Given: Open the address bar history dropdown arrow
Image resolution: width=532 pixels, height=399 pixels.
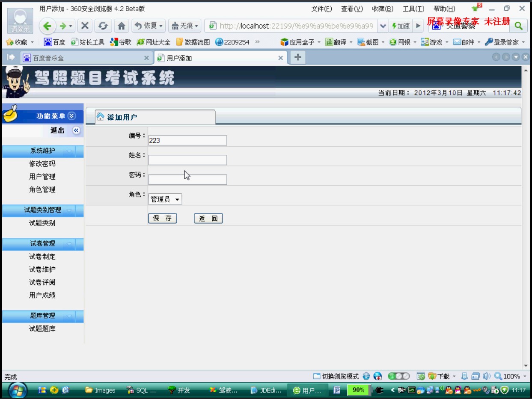Looking at the screenshot, I should click(x=383, y=26).
